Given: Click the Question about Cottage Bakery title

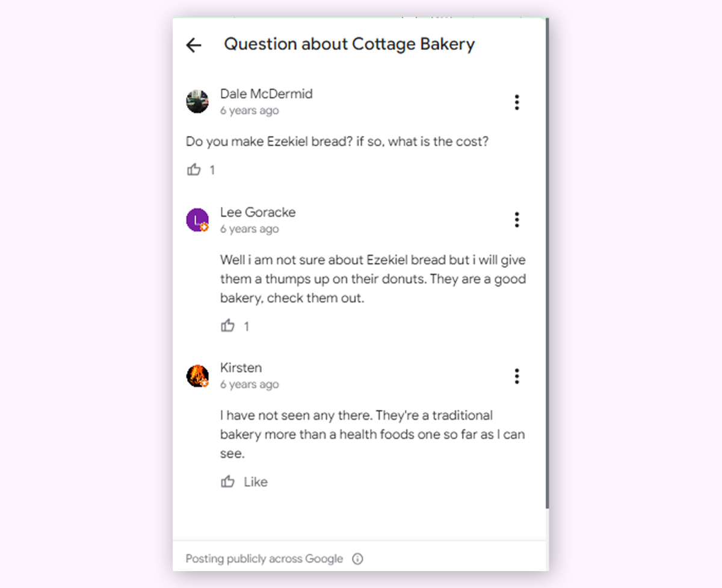Looking at the screenshot, I should (x=349, y=44).
